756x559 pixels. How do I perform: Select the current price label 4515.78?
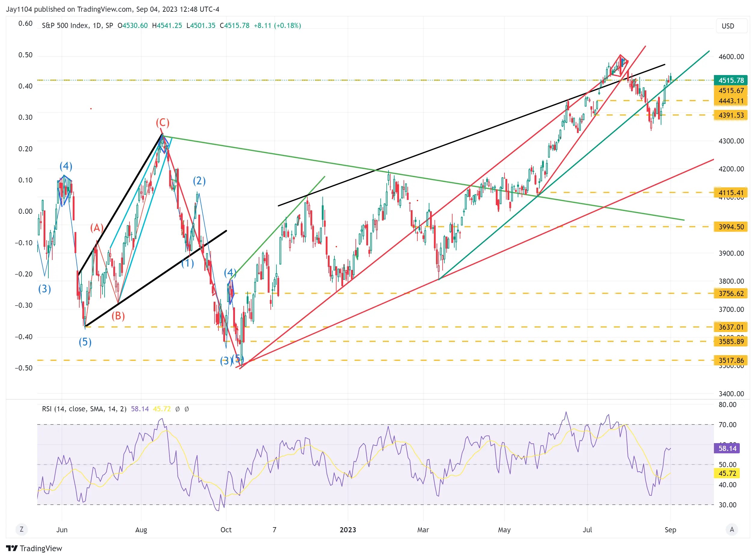click(x=730, y=80)
